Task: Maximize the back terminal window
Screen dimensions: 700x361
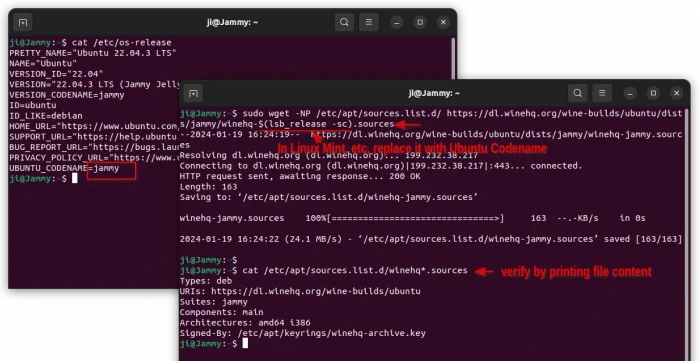Action: [420, 22]
